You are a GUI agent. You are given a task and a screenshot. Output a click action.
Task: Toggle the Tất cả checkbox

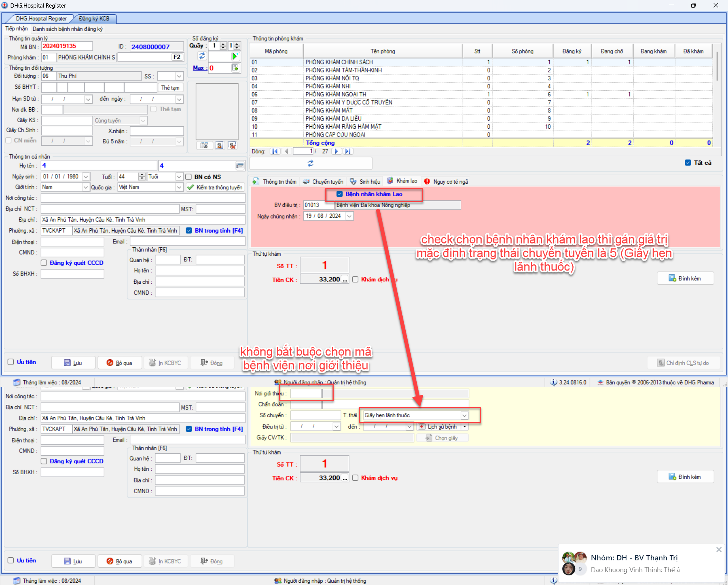tap(688, 163)
